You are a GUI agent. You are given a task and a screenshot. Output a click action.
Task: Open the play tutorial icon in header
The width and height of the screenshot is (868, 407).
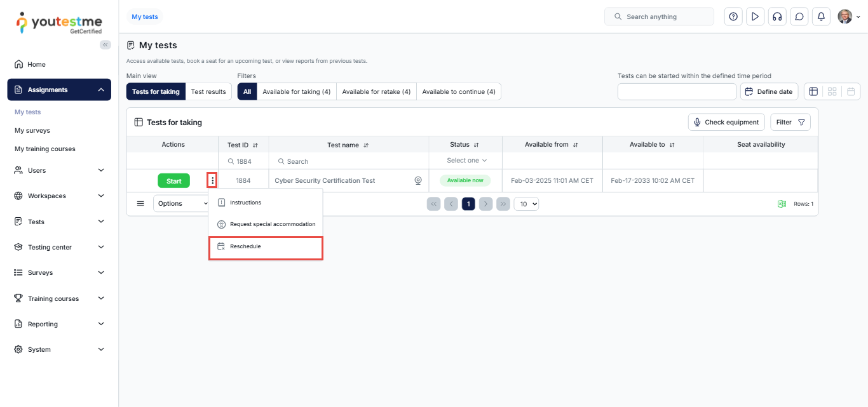[x=755, y=17]
